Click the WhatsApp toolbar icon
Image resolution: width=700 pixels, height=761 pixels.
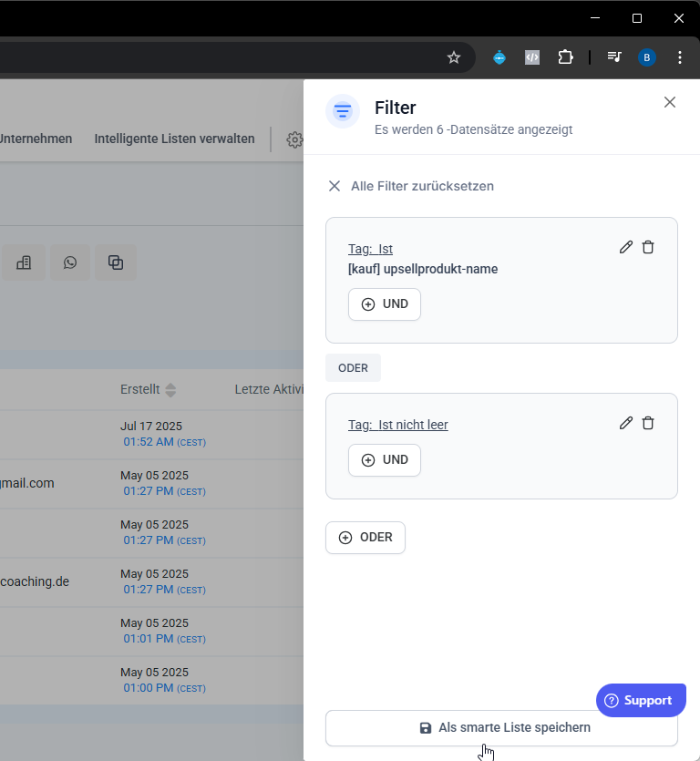[70, 262]
